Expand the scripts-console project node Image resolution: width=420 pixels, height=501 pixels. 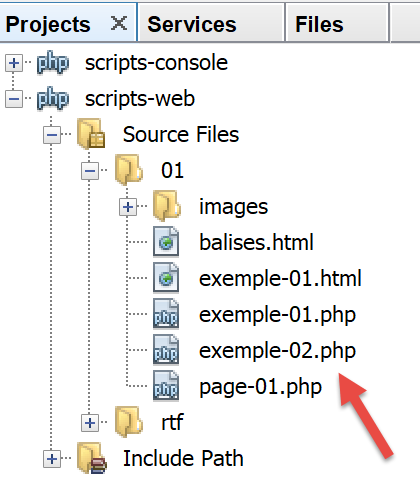(x=14, y=63)
